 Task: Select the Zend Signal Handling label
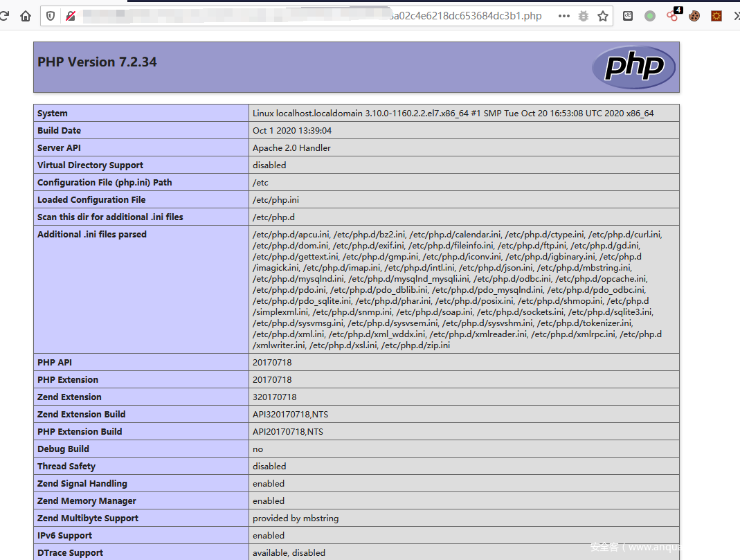(x=82, y=484)
